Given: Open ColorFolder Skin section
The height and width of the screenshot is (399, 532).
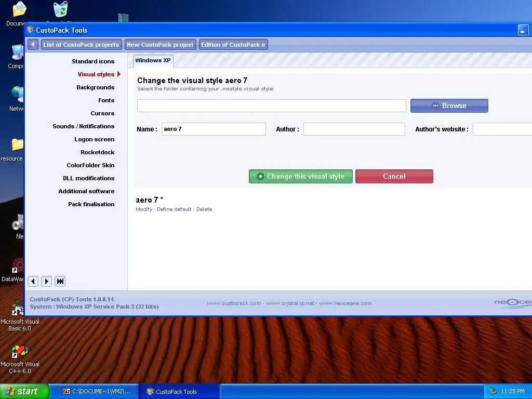Looking at the screenshot, I should click(90, 165).
